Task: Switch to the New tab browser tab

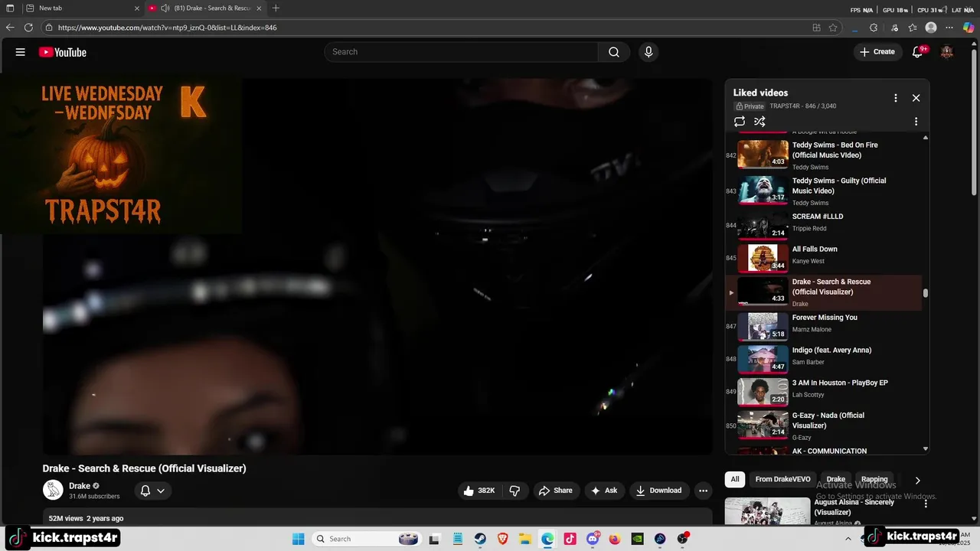Action: pos(82,8)
